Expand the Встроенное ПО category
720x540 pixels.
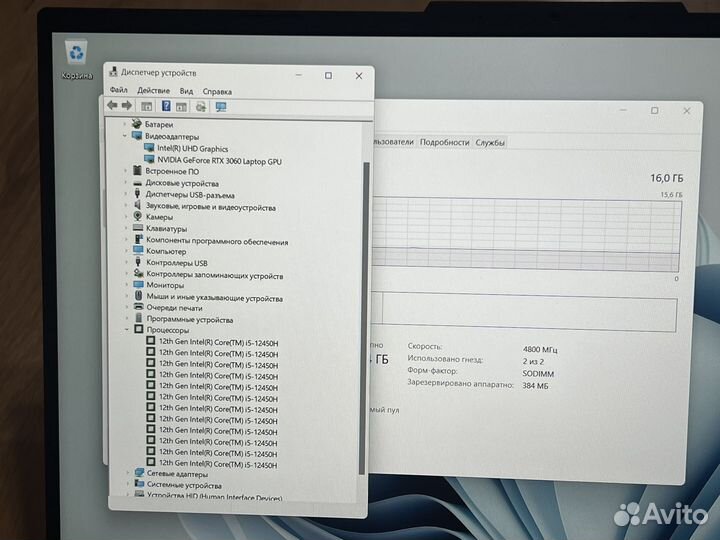125,171
